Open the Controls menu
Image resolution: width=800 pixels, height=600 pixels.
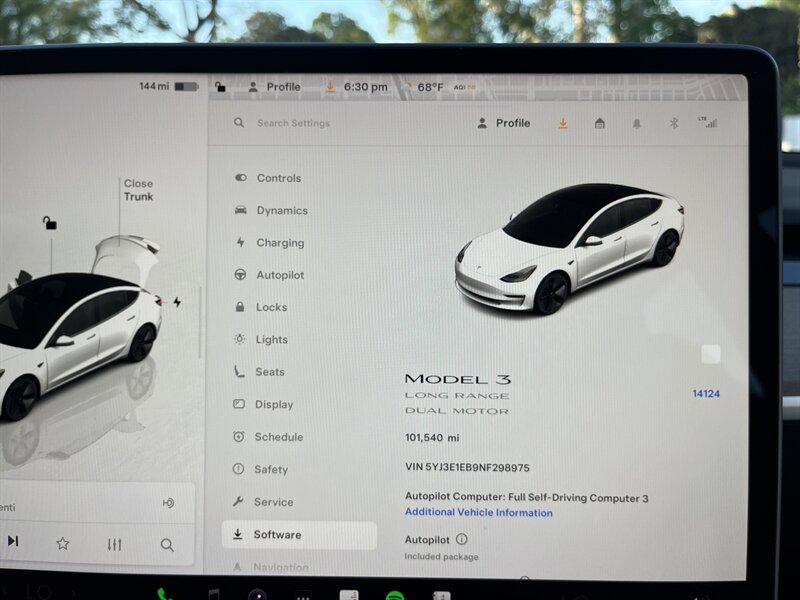[268, 178]
